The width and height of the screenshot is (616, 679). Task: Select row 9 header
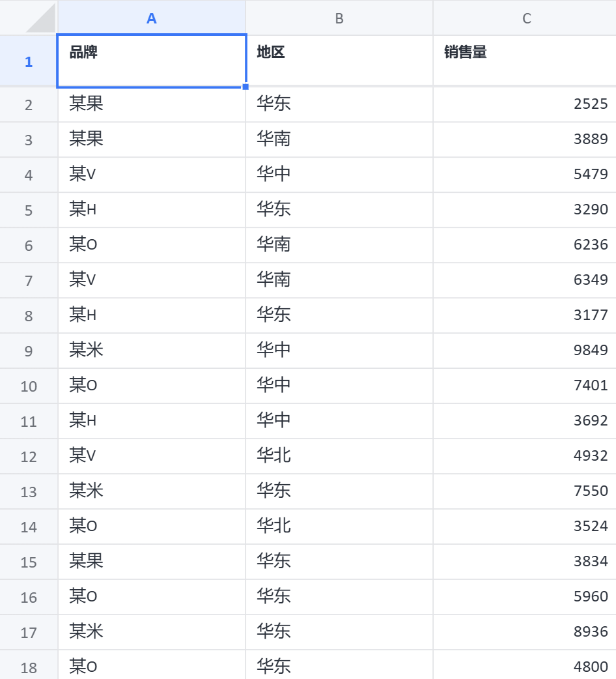(x=29, y=351)
